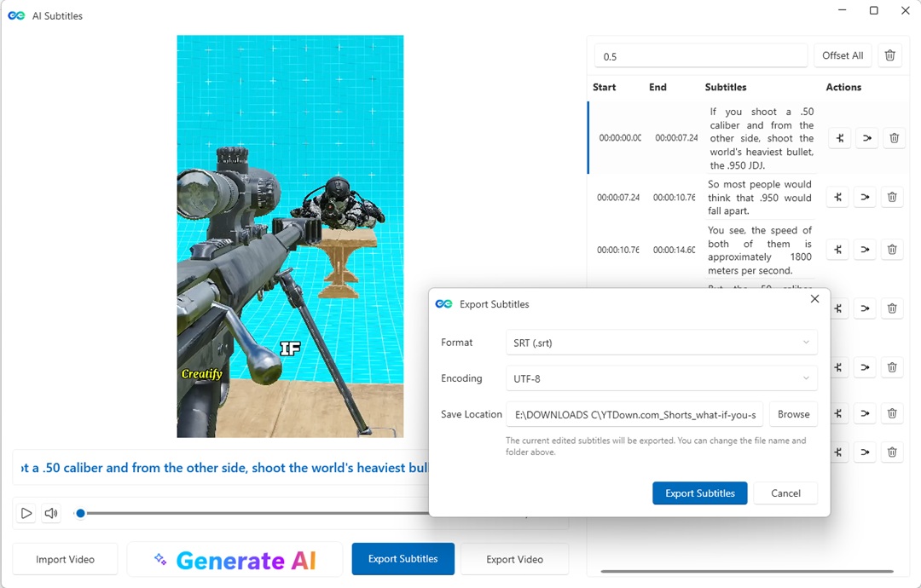Click the Actions column header
Image resolution: width=921 pixels, height=588 pixels.
tap(843, 87)
